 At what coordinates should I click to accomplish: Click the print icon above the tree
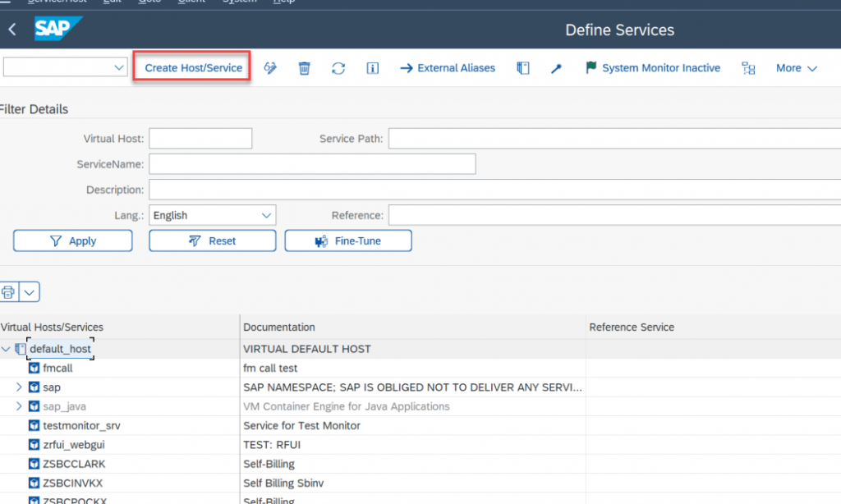point(8,292)
